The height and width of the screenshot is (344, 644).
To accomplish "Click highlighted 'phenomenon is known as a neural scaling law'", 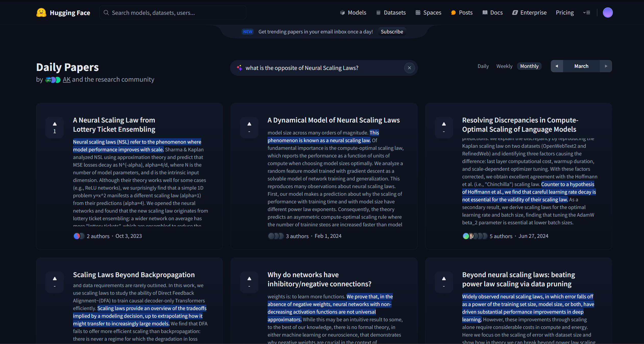I will point(319,140).
